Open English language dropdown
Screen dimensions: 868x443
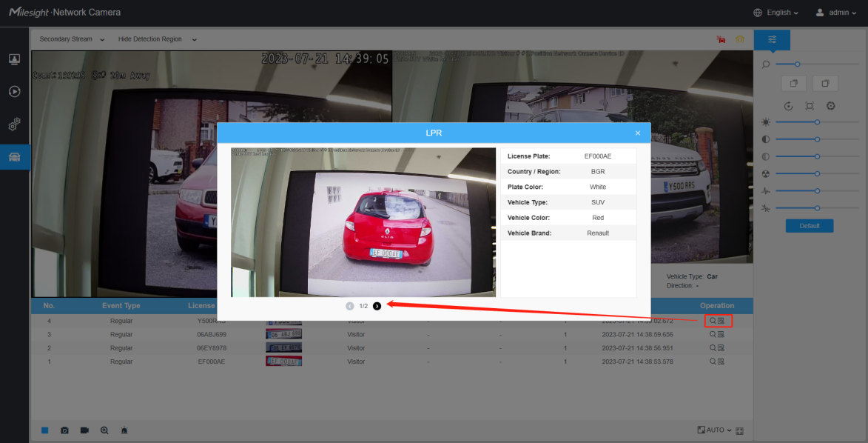[776, 12]
